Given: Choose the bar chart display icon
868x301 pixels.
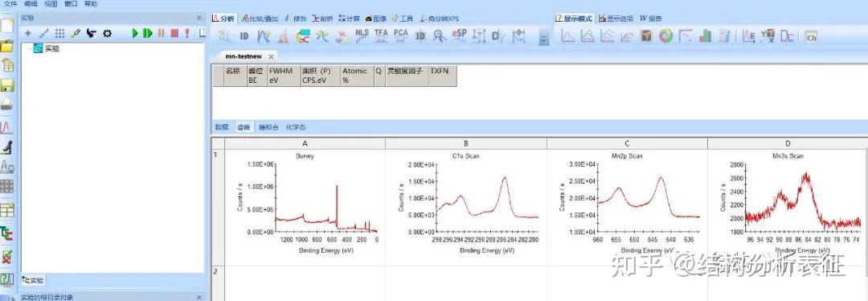Looking at the screenshot, I should tap(705, 36).
